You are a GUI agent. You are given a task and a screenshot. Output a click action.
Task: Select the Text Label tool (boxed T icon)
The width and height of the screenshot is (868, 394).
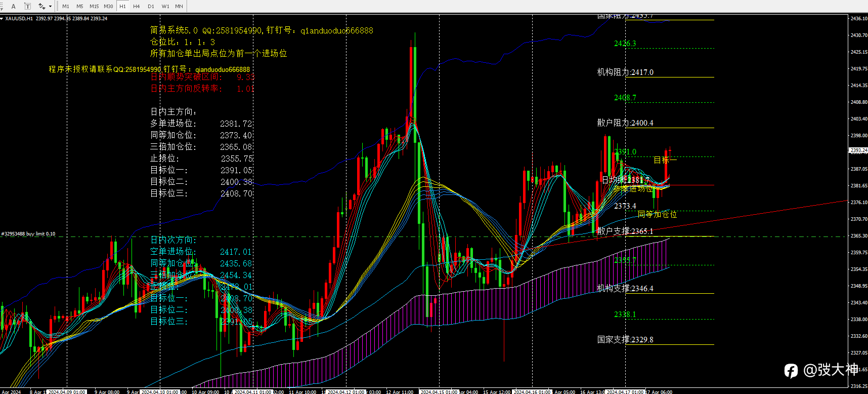click(27, 6)
